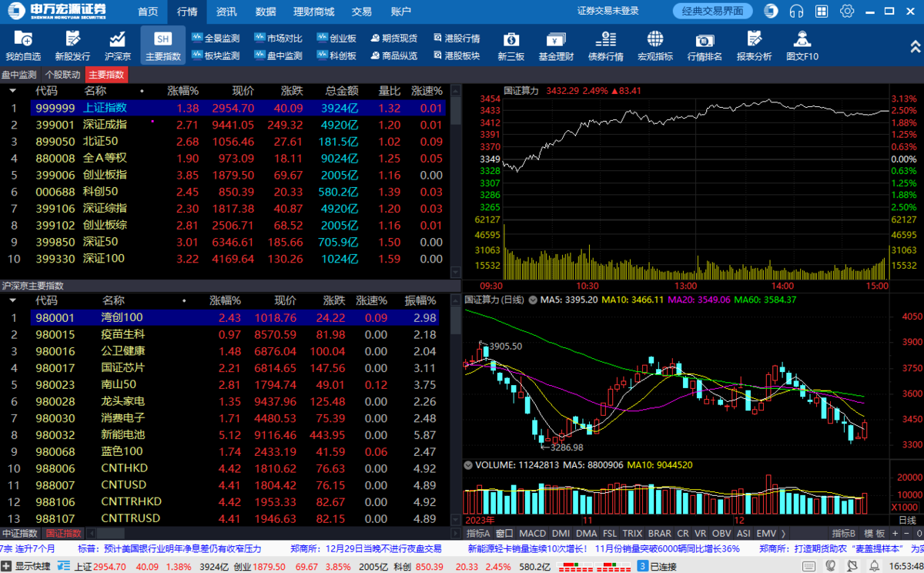
Task: Sort lower table by 振幅% column
Action: pyautogui.click(x=420, y=300)
